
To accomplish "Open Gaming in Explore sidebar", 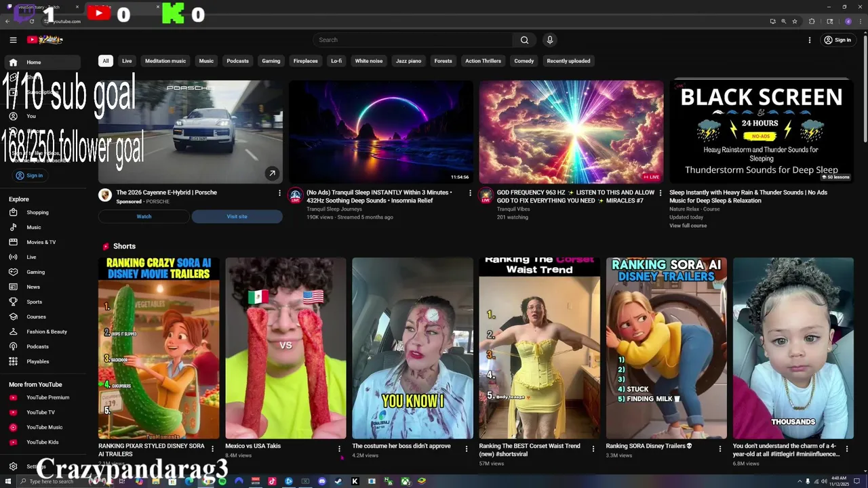I will (43, 272).
